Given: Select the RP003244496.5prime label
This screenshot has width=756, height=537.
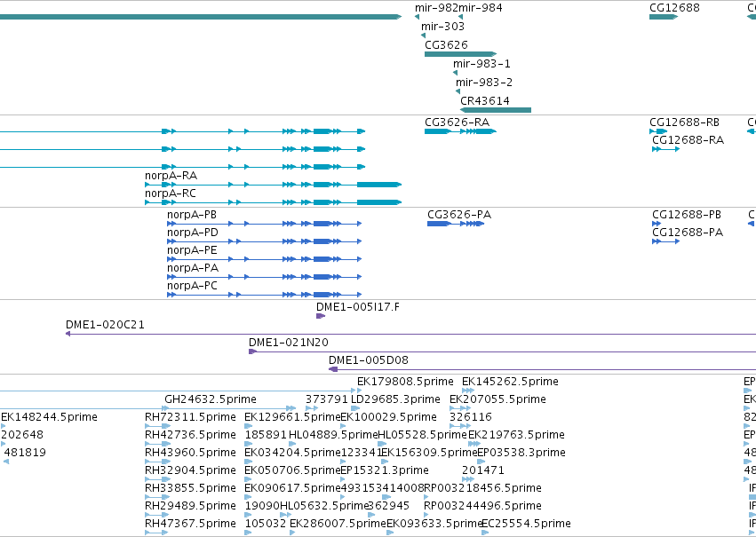Looking at the screenshot, I should (x=482, y=506).
